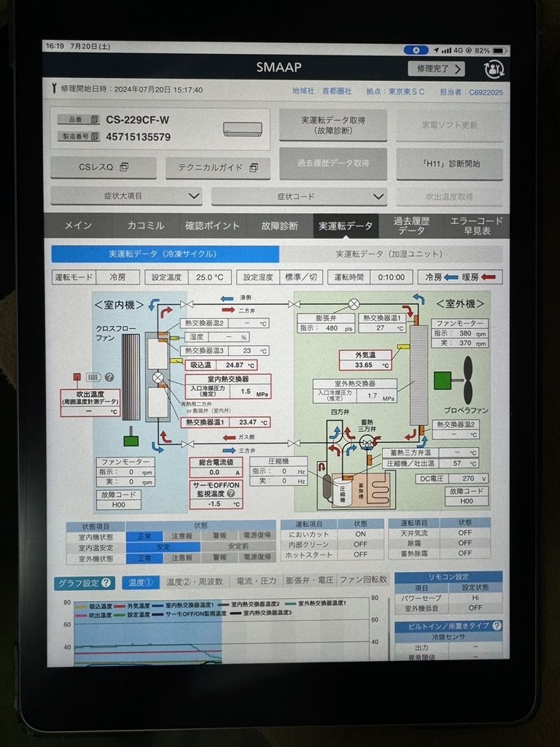
Task: Tap the help icon beside 吹出温度 sensor
Action: (109, 377)
